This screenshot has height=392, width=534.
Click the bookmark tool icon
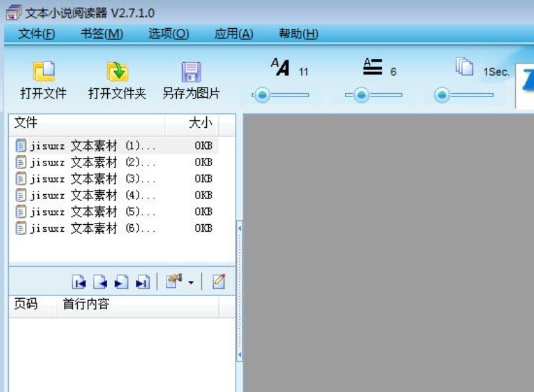click(x=174, y=281)
